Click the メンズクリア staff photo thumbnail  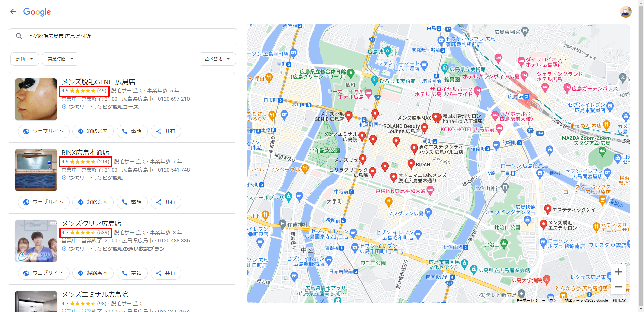coord(36,241)
